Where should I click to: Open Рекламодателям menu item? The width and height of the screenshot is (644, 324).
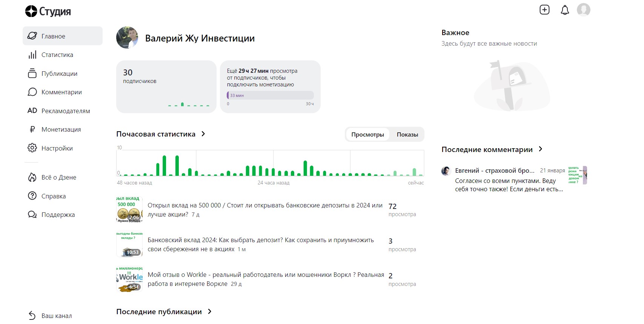(x=66, y=111)
